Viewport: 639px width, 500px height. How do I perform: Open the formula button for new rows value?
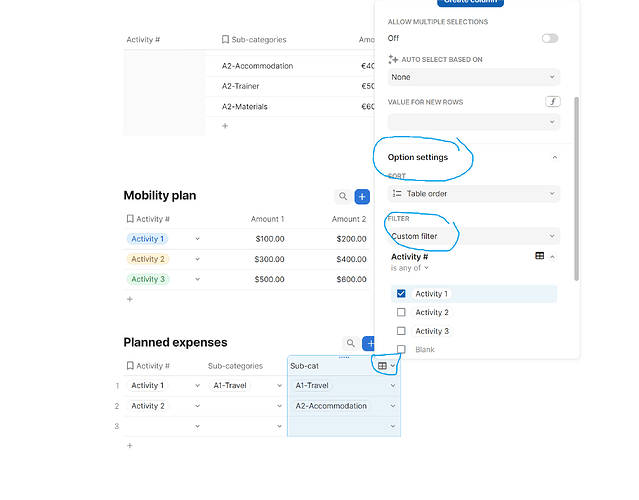(552, 102)
